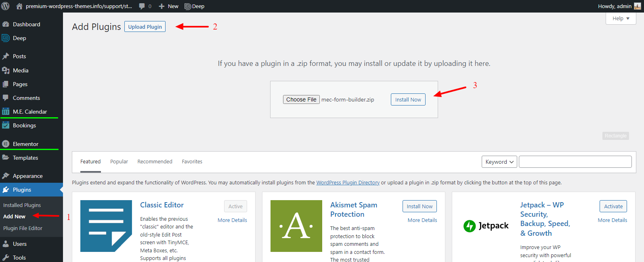Image resolution: width=644 pixels, height=262 pixels.
Task: Open Installed Plugins submenu item
Action: point(22,205)
